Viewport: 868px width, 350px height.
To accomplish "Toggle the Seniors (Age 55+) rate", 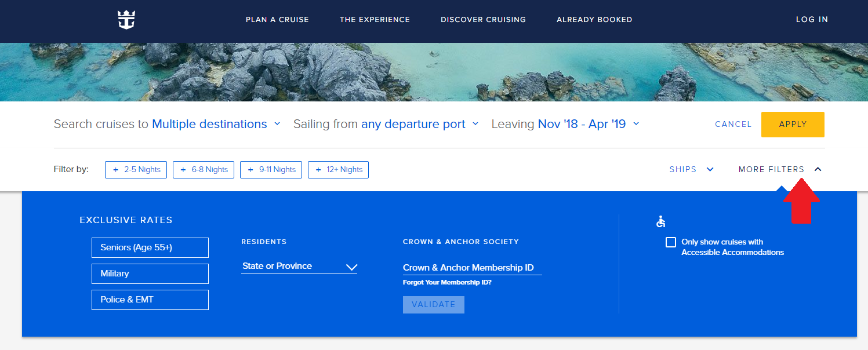I will (x=150, y=247).
